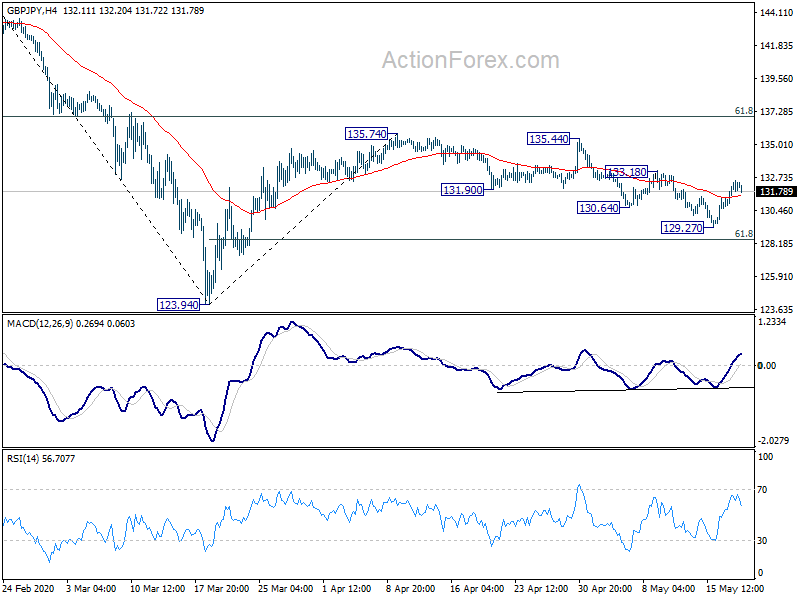Select the 129.270 price label
This screenshot has width=800, height=600.
click(682, 228)
